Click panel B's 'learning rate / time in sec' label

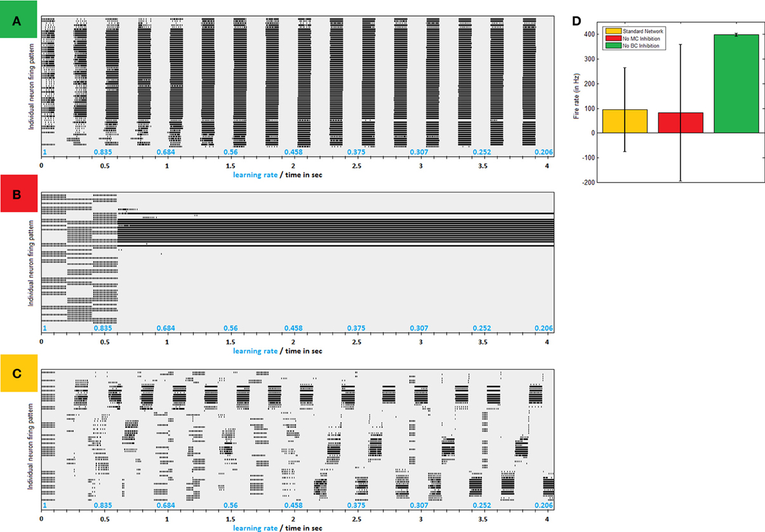pyautogui.click(x=277, y=350)
